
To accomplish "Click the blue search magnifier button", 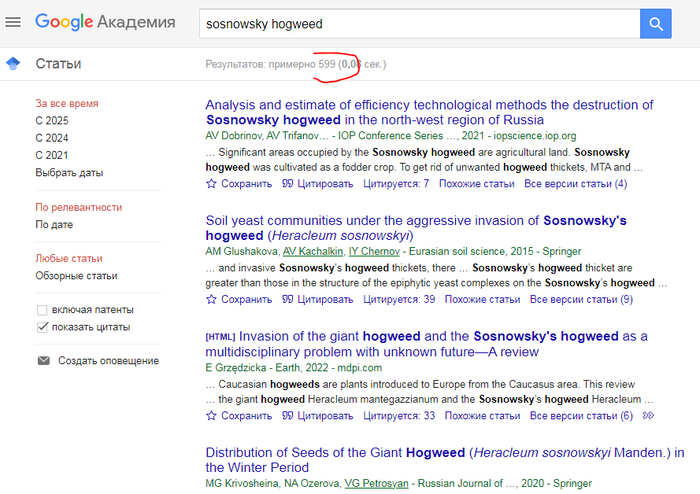I will (655, 23).
